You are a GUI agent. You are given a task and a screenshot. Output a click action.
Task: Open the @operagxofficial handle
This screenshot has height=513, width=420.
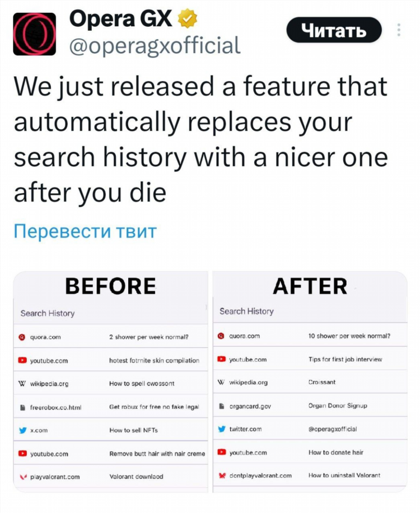click(x=155, y=45)
